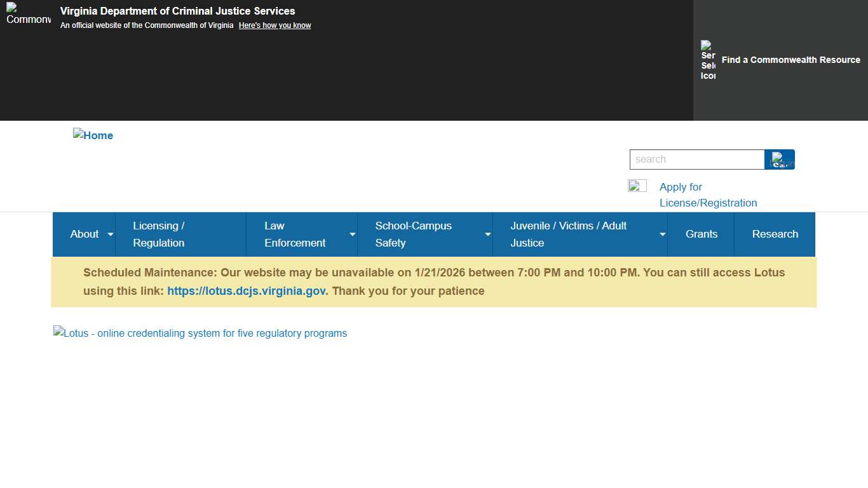Viewport: 868px width, 488px height.
Task: Open the Apply for License/Registration link
Action: click(x=708, y=195)
